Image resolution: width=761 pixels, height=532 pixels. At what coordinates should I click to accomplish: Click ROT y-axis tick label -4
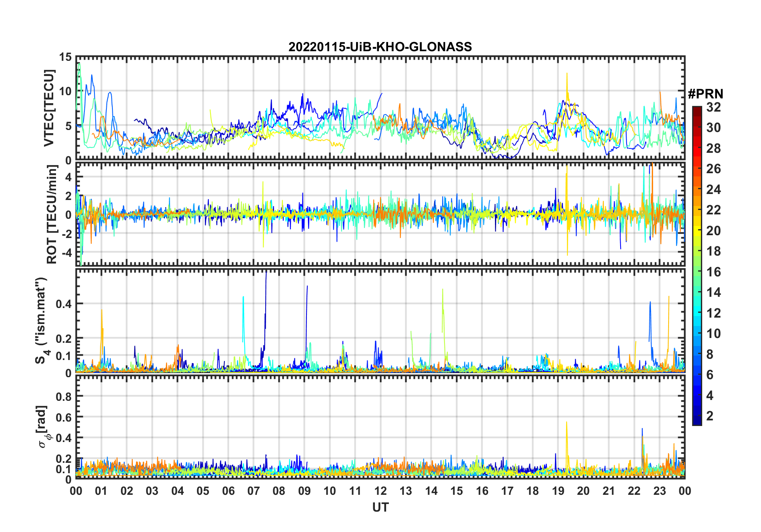(x=66, y=252)
